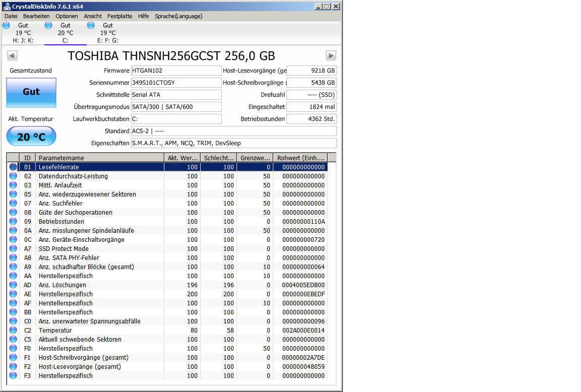Open the Optionen menu

[67, 16]
